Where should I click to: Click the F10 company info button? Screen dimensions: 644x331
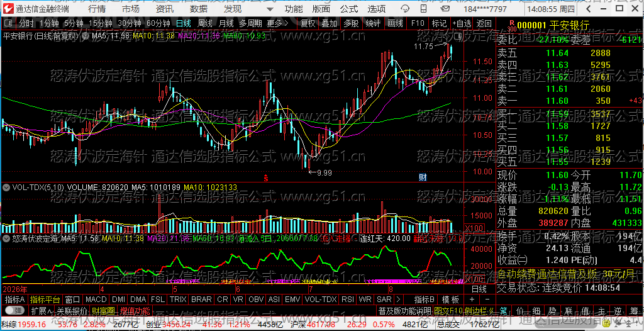[418, 23]
